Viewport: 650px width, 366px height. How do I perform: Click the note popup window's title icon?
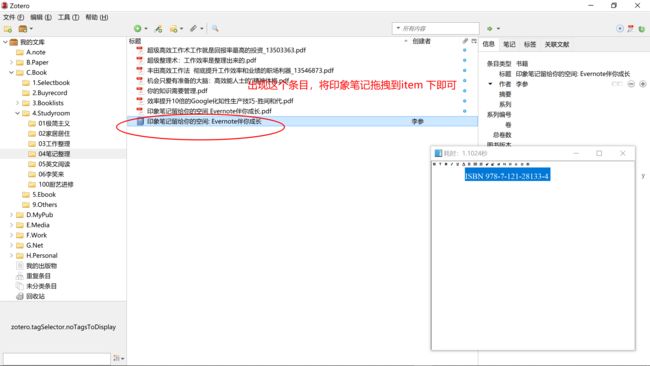[438, 153]
